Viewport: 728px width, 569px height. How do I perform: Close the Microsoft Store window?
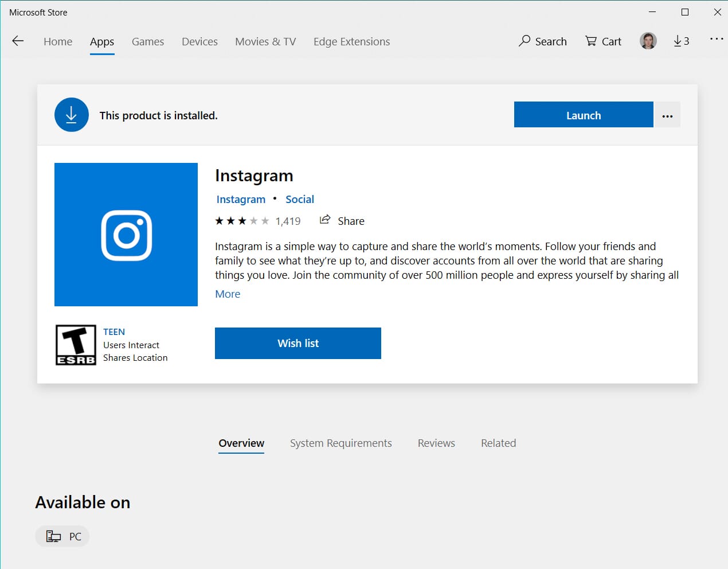[x=717, y=12]
